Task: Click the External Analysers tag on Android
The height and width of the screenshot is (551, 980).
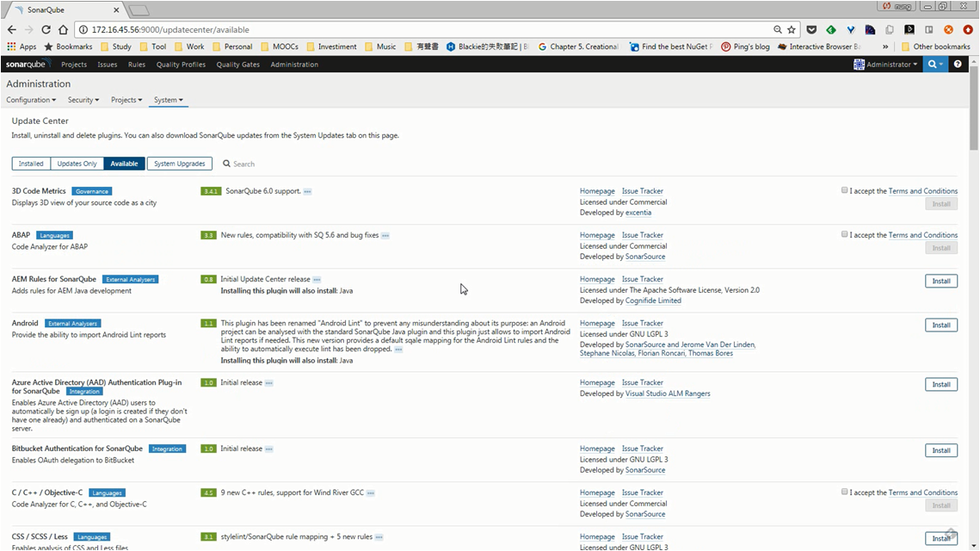Action: point(72,324)
